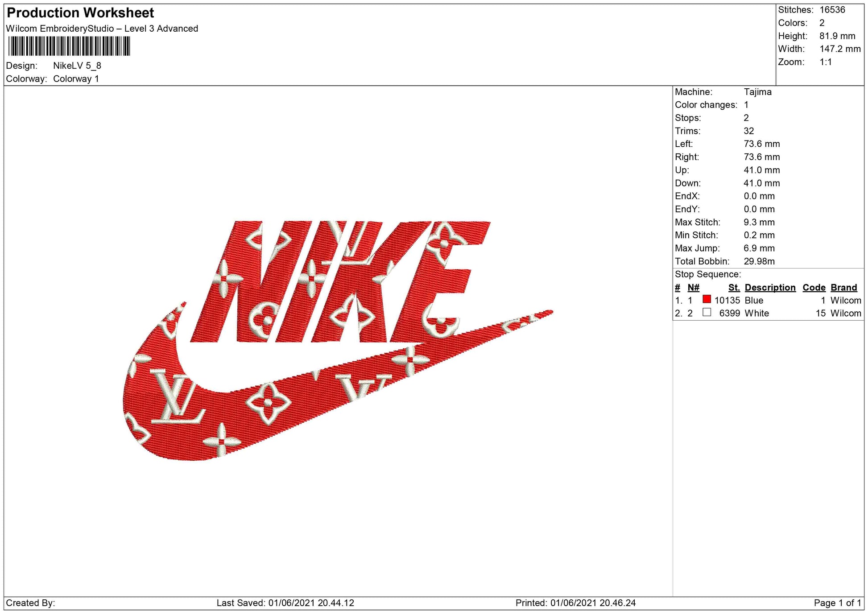
Task: Click the Stitches count 16536
Action: click(832, 10)
